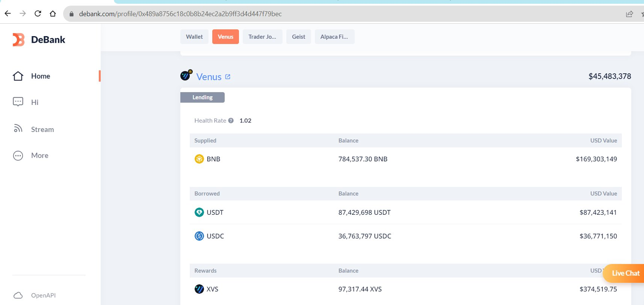Screen dimensions: 644x305
Task: Click the browser forward arrow
Action: [x=23, y=14]
